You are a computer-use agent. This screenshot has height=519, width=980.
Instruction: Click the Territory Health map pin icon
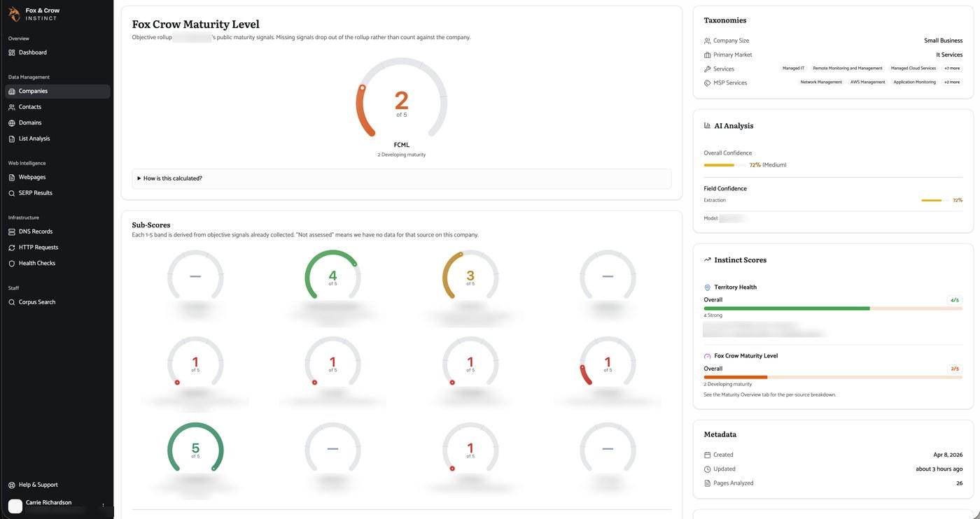click(708, 287)
